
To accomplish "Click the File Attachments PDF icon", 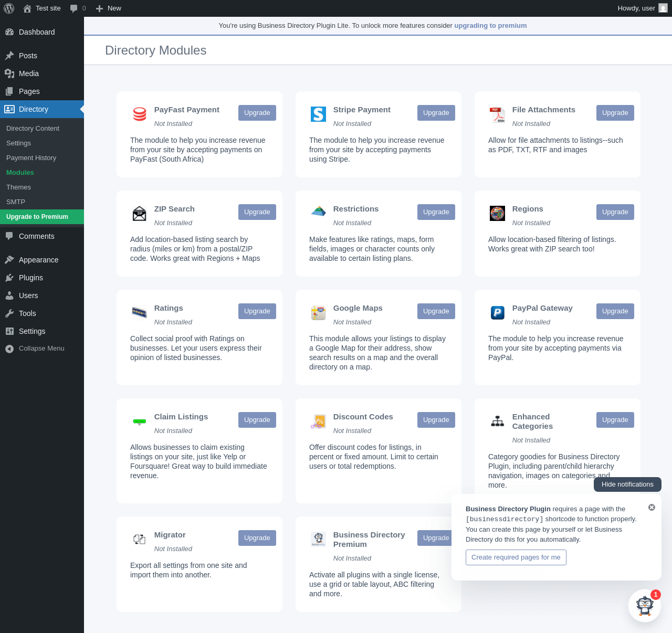I will pos(498,114).
